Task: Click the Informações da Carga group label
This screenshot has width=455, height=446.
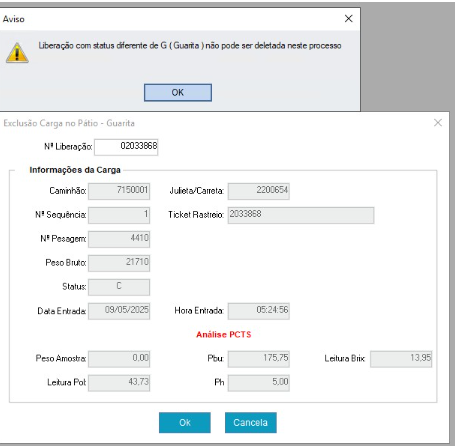Action: pyautogui.click(x=75, y=170)
